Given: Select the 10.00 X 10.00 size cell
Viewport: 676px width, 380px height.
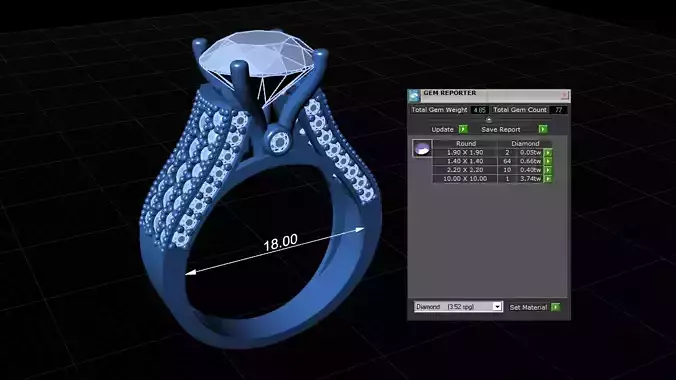Looking at the screenshot, I should click(465, 179).
